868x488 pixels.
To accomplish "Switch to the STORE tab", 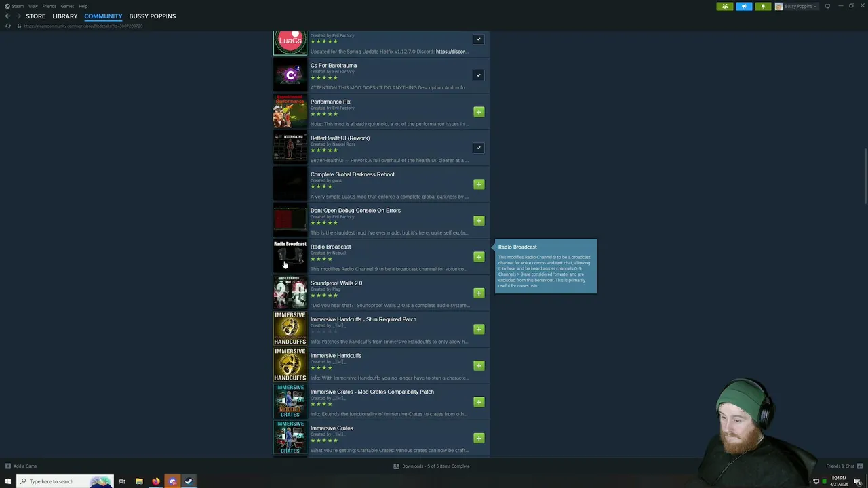I will click(x=36, y=16).
